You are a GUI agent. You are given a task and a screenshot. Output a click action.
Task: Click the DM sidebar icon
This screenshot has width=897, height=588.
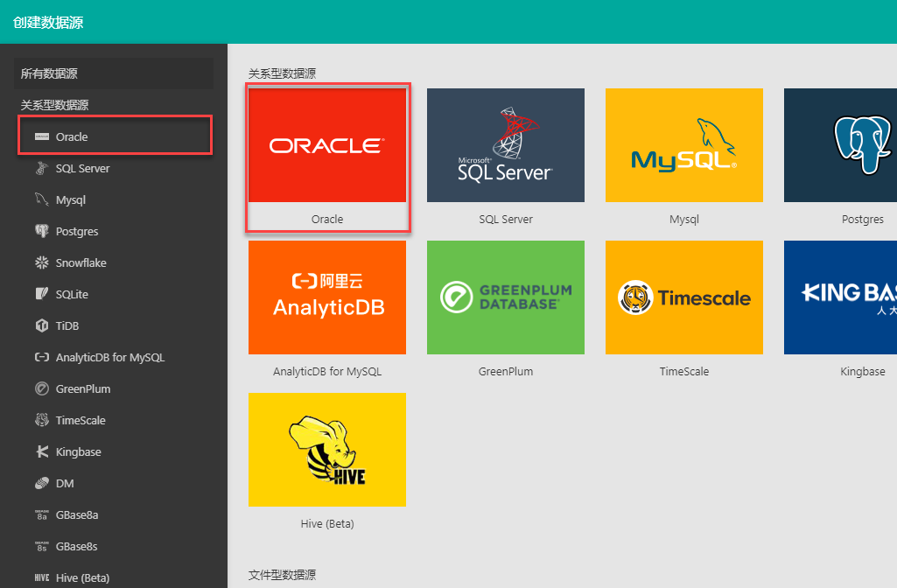[42, 483]
